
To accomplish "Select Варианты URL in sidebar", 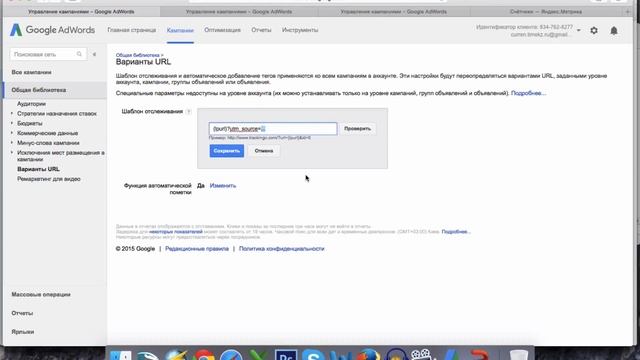I will click(x=38, y=169).
